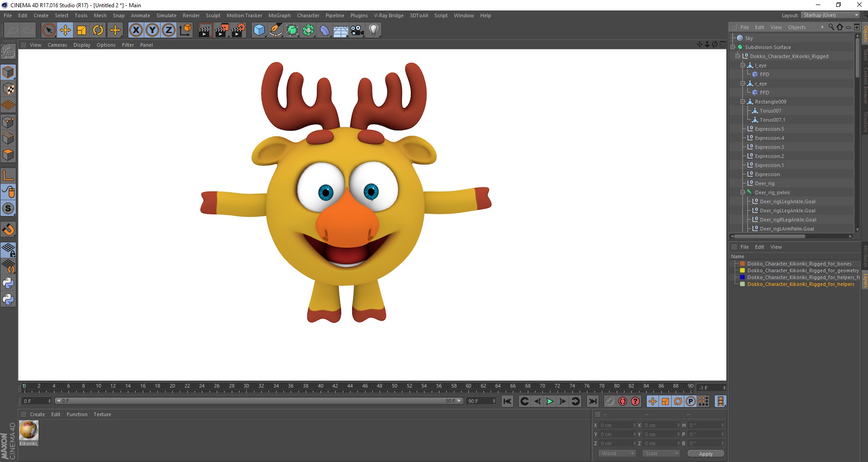Add a Light object
This screenshot has width=868, height=462.
(x=374, y=30)
